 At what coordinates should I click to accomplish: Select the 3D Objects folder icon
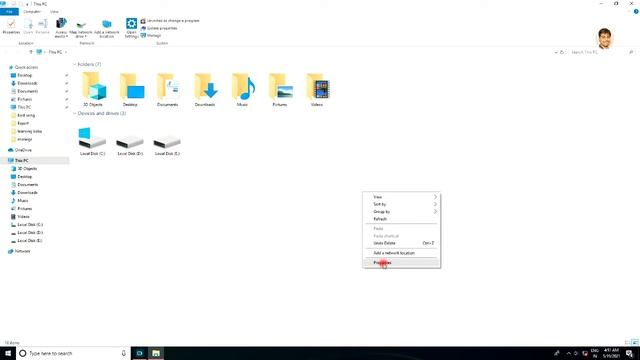93,86
